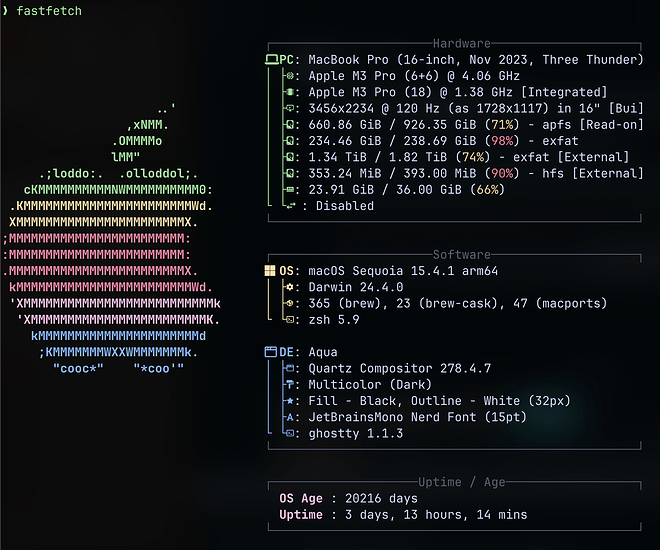Click the display icon next to 3456x2234
The image size is (660, 550).
tap(290, 108)
